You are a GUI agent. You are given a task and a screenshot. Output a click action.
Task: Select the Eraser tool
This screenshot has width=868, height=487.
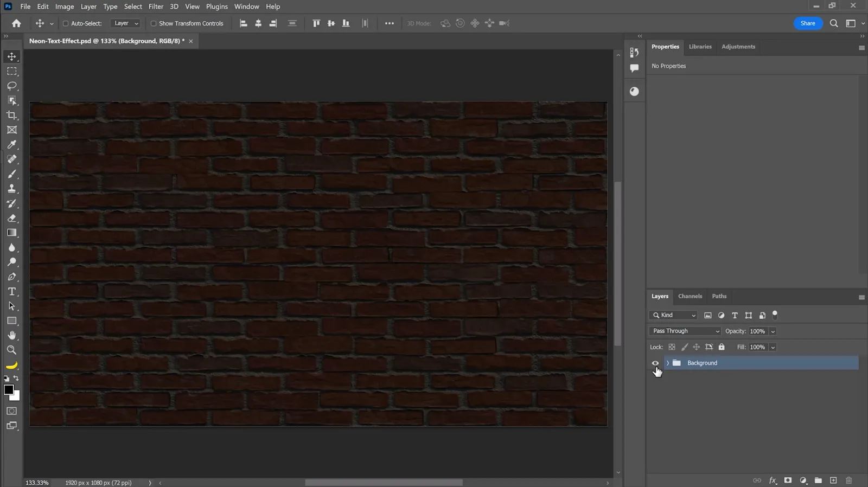tap(12, 218)
